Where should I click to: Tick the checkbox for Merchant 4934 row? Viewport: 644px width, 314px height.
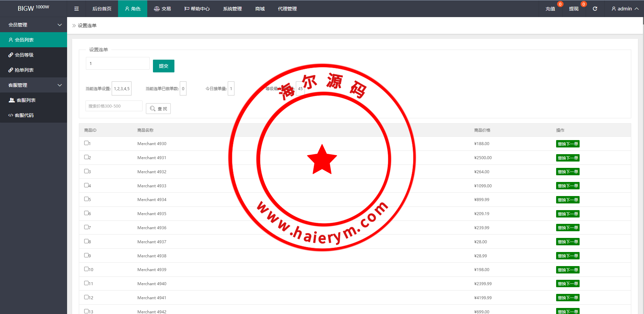pyautogui.click(x=86, y=199)
